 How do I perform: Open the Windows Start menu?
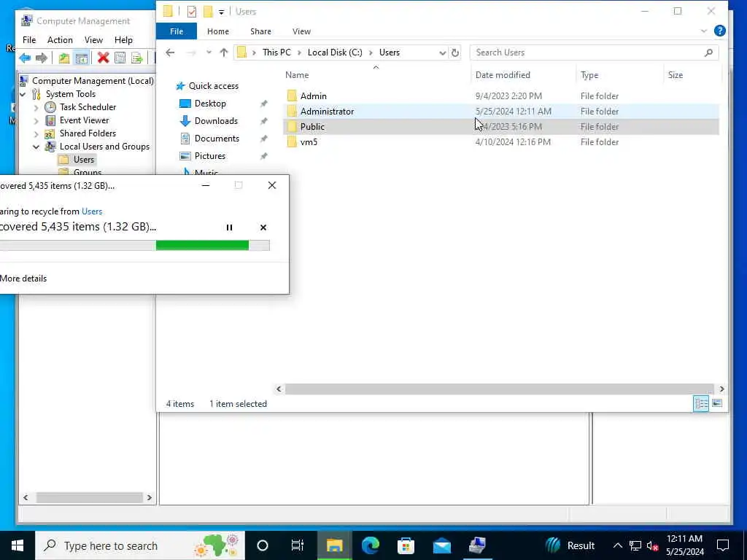[x=18, y=545]
